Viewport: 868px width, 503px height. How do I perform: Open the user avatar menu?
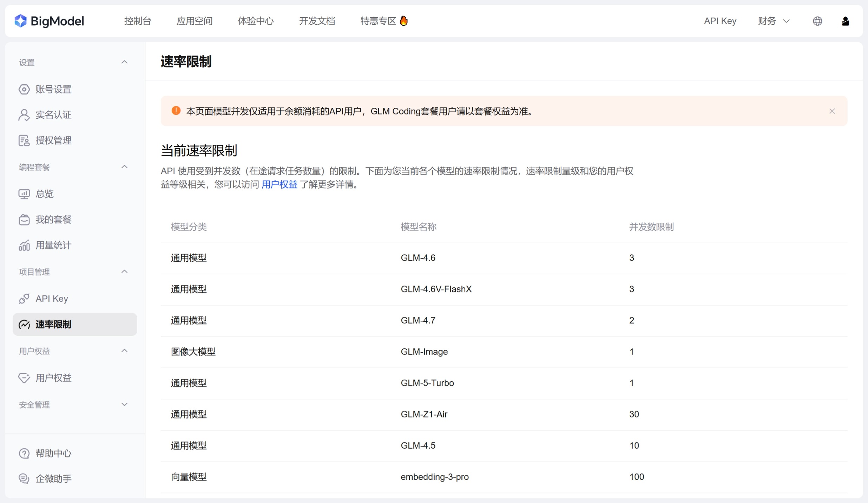(846, 21)
